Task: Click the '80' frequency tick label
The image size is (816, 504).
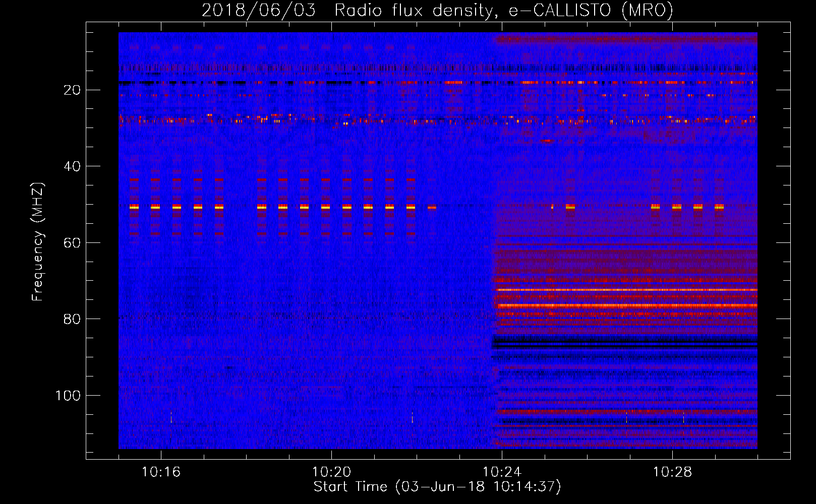Action: tap(73, 319)
